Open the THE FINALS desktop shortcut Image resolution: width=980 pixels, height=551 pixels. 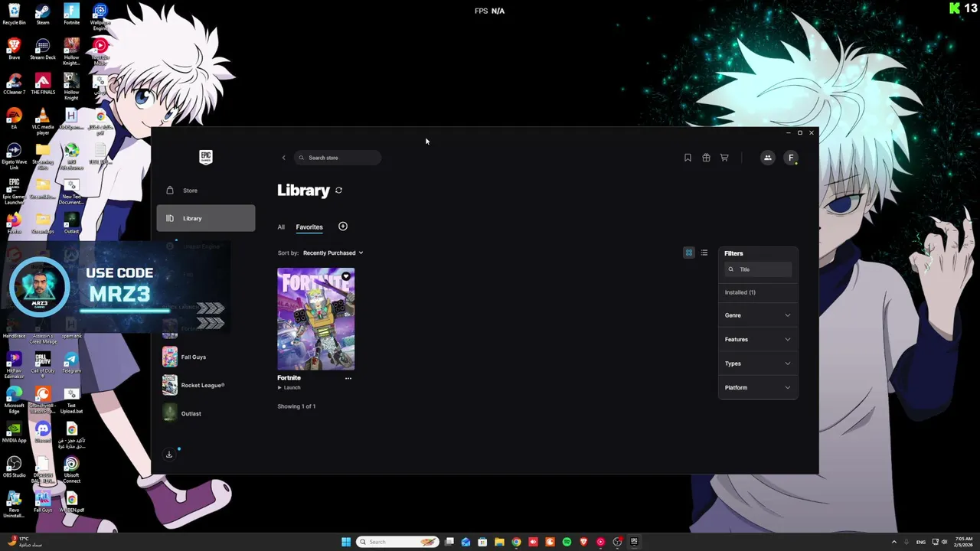click(43, 83)
